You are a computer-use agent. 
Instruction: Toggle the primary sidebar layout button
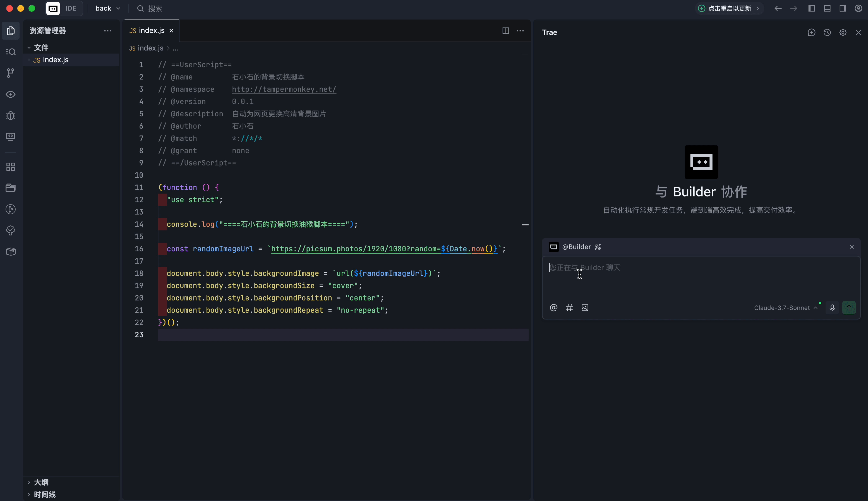tap(811, 8)
